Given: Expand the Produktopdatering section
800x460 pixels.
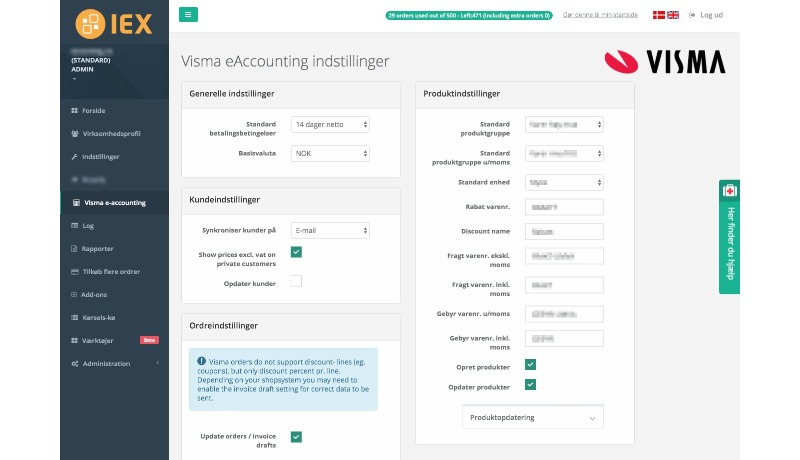Looking at the screenshot, I should (x=533, y=417).
